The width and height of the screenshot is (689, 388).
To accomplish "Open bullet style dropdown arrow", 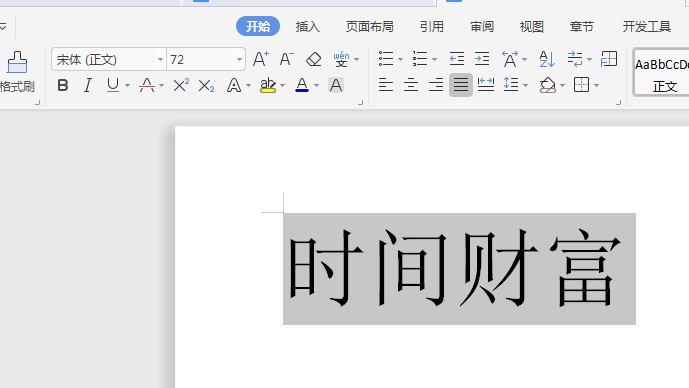I will click(400, 59).
